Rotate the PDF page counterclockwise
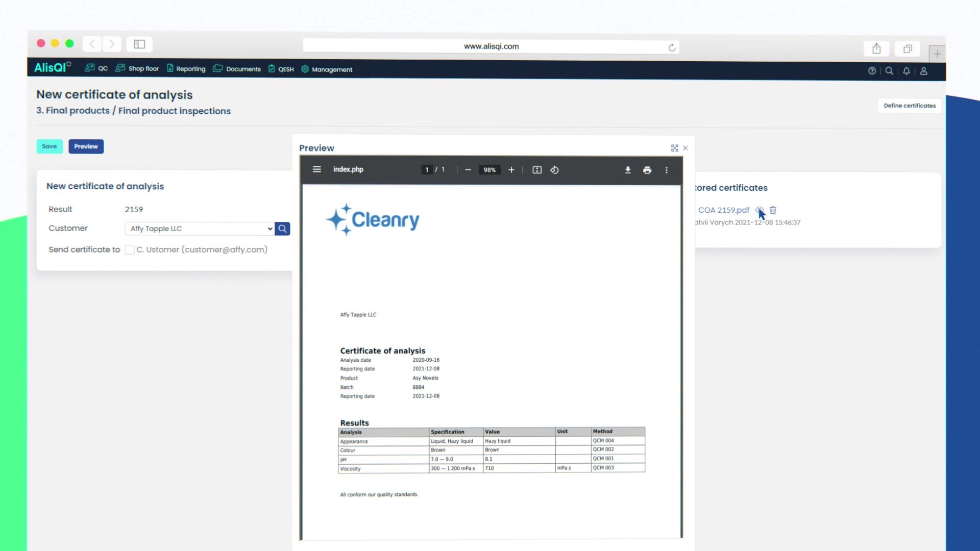Viewport: 980px width, 551px height. (555, 170)
